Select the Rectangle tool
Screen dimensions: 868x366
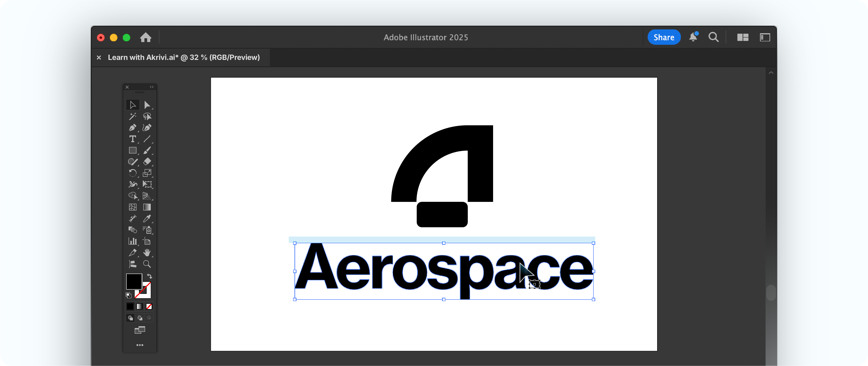132,150
